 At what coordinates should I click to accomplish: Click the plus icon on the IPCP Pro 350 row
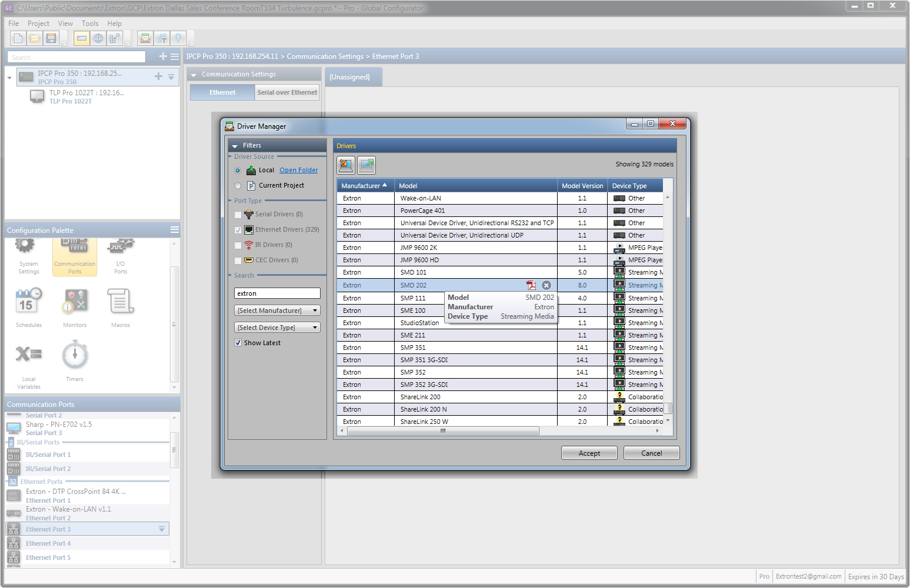click(158, 76)
